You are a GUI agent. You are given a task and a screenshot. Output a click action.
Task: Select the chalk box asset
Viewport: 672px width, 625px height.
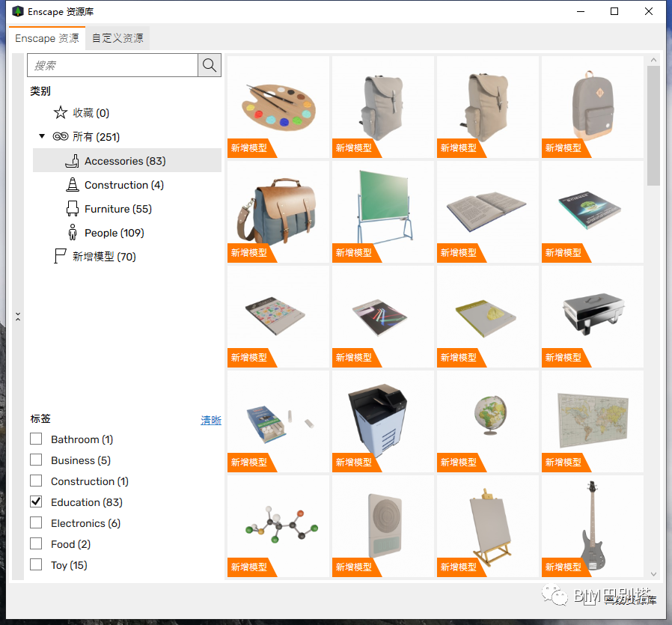(278, 421)
